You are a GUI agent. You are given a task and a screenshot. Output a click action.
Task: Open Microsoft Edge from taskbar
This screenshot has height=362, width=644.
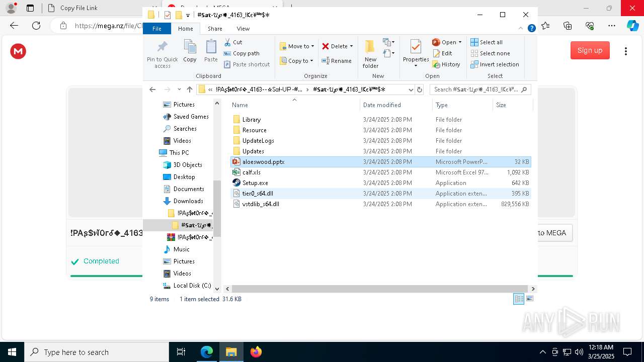click(207, 352)
